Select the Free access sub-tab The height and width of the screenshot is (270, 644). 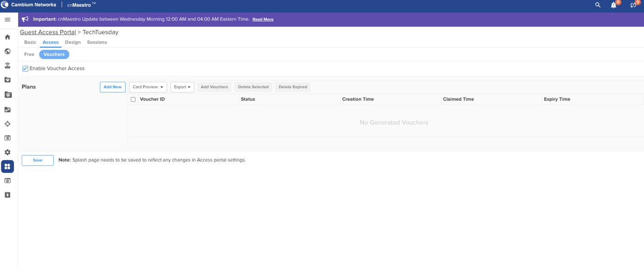point(29,54)
